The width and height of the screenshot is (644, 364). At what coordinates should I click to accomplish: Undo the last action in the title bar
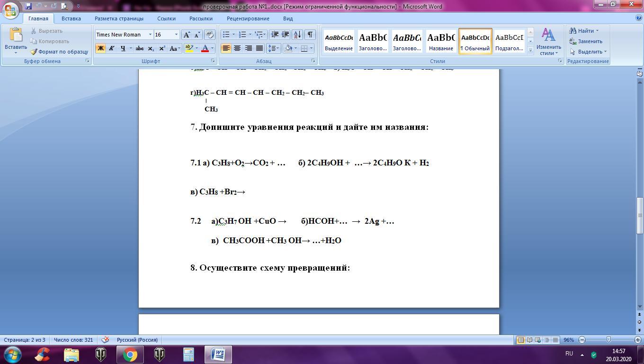(39, 6)
